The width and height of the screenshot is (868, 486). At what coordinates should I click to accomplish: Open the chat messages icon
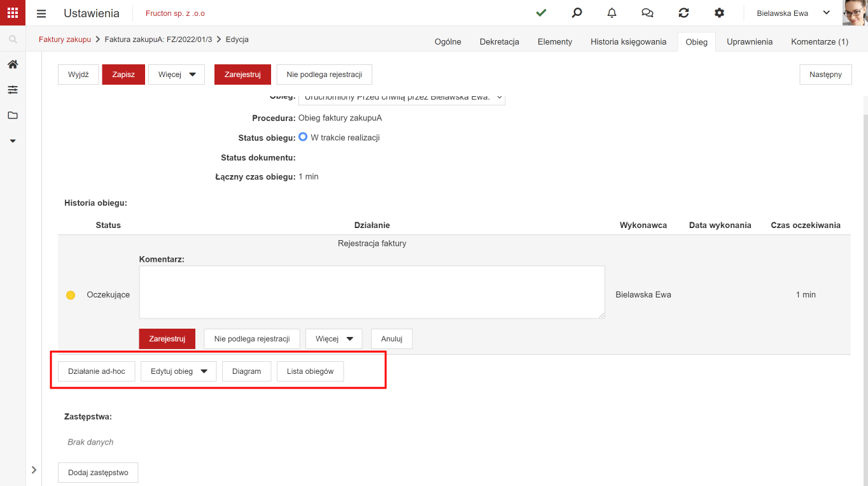pos(648,13)
